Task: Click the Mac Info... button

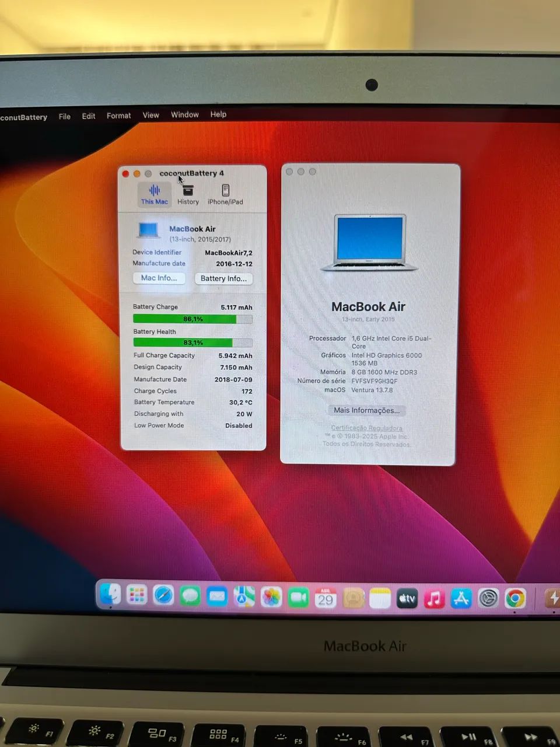Action: pyautogui.click(x=159, y=278)
